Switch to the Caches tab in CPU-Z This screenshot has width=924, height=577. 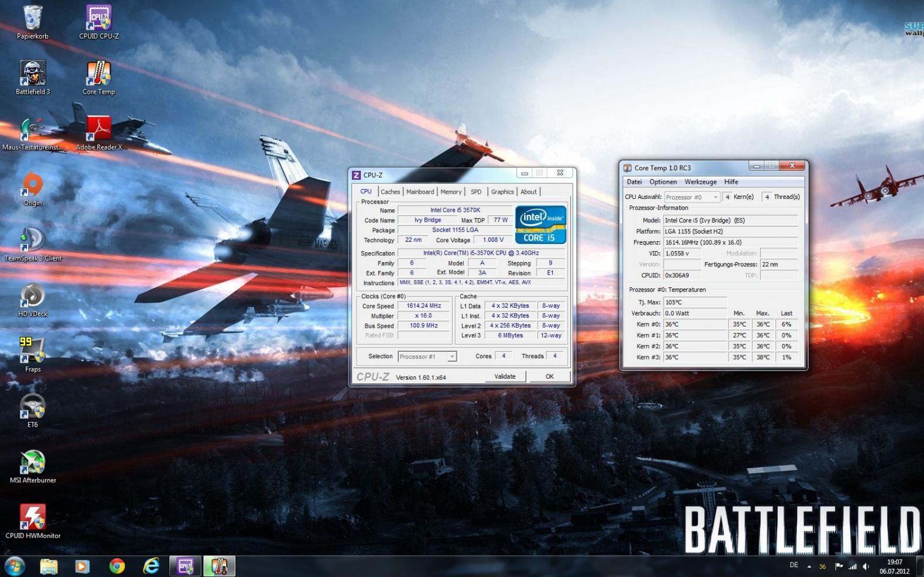pyautogui.click(x=390, y=192)
